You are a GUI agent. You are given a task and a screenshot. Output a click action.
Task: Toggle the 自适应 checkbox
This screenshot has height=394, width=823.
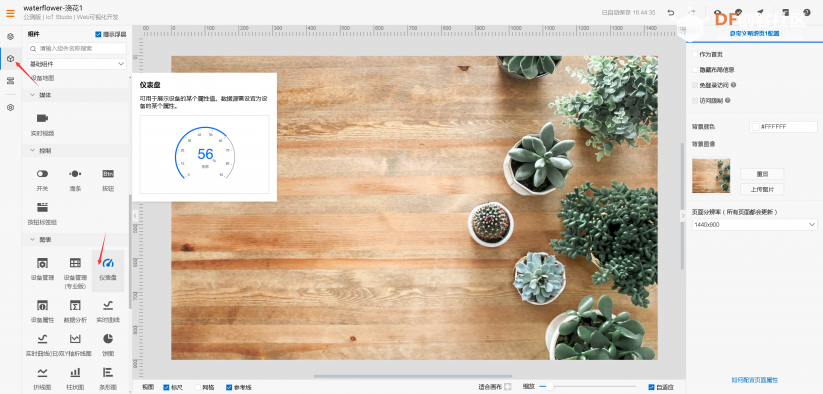(x=651, y=387)
